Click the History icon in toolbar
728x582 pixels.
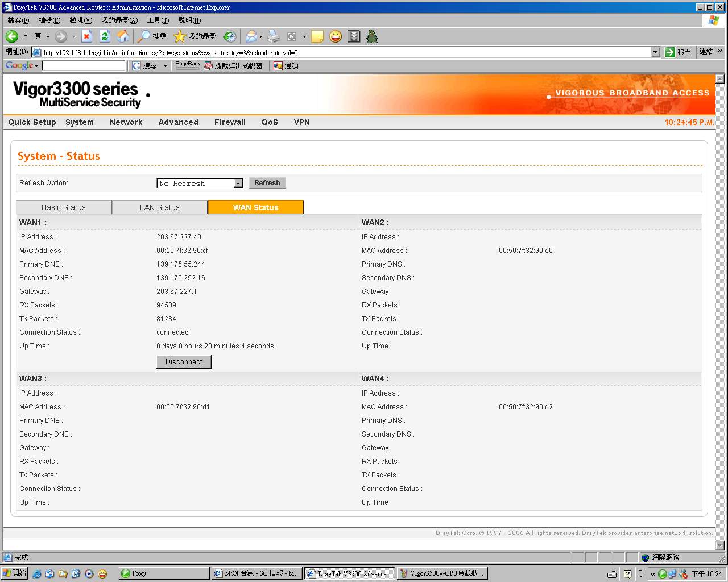230,36
